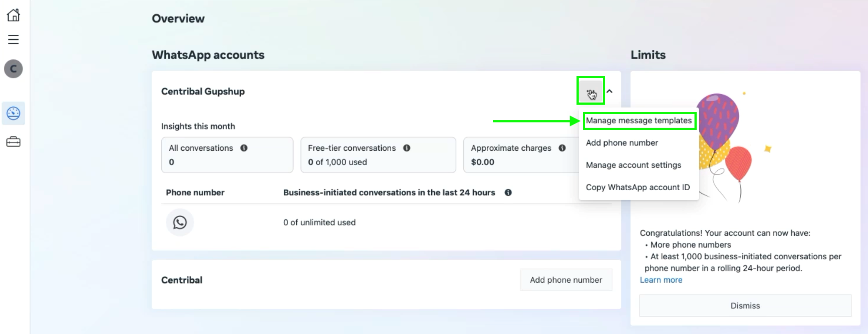Open the Learn more link
Screen dimensions: 868x334
tap(661, 280)
